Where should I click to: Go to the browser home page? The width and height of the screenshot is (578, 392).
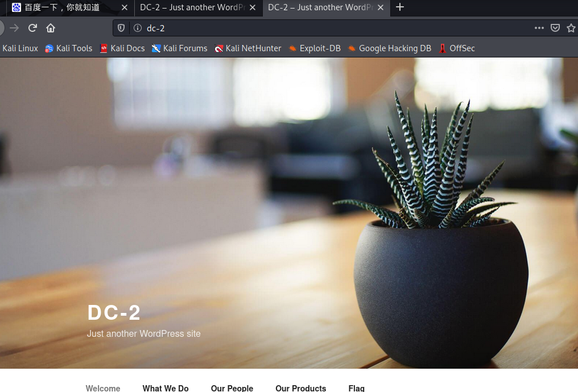[51, 28]
